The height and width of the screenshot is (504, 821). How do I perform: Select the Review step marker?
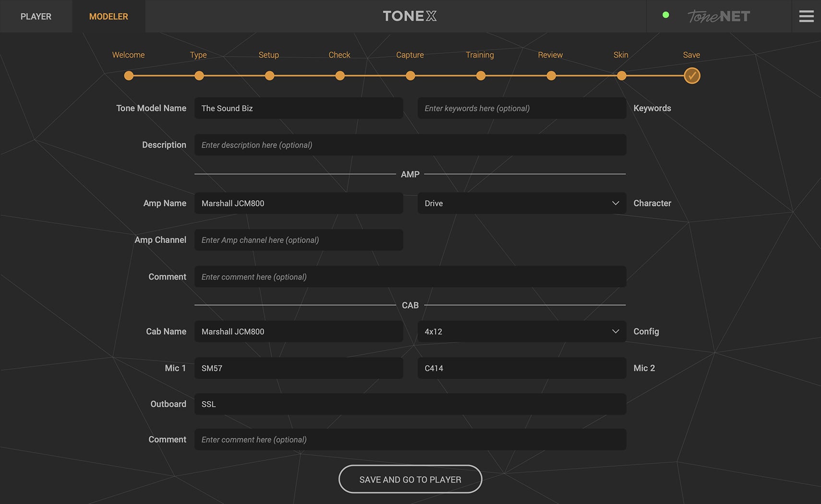[x=551, y=75]
